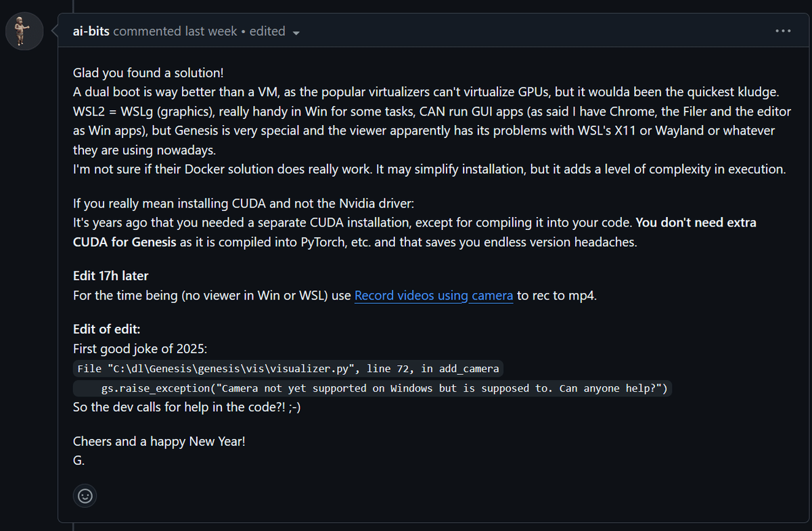The width and height of the screenshot is (812, 531).
Task: Click the bold "Edit 17h later" heading
Action: point(110,276)
